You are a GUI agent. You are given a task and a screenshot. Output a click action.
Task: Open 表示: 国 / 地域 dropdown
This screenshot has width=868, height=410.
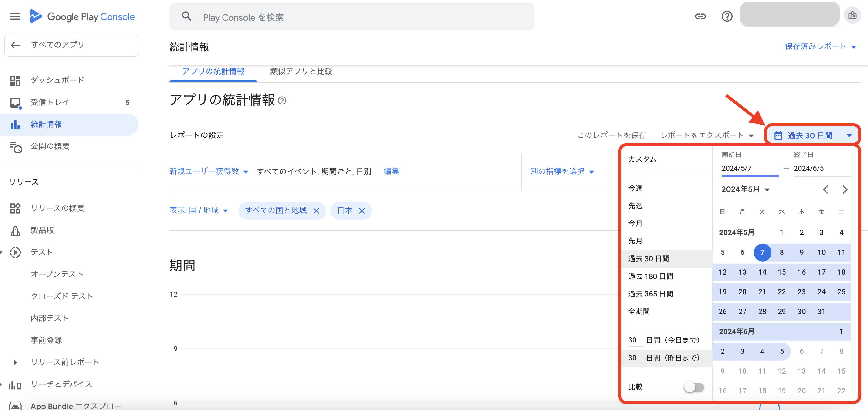(x=199, y=210)
